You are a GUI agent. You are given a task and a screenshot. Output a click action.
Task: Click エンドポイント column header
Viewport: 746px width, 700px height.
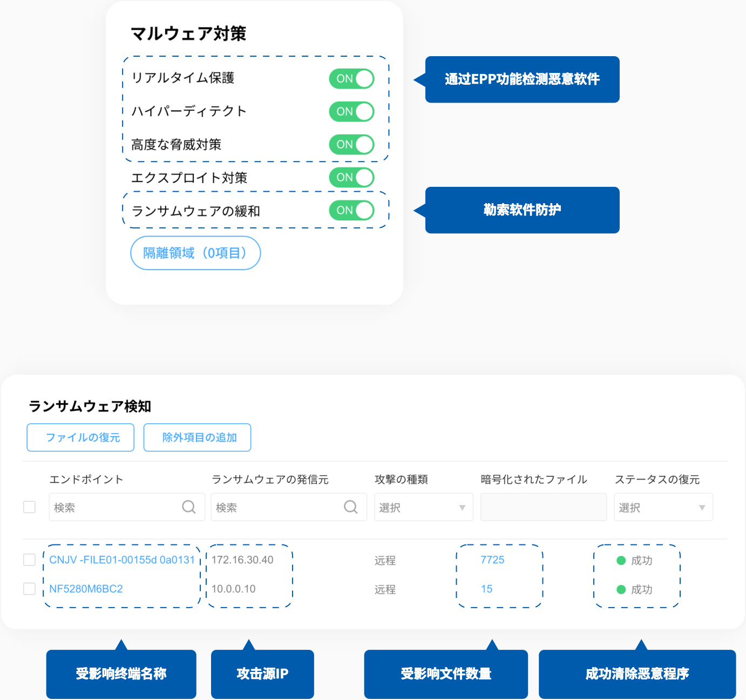tap(86, 480)
